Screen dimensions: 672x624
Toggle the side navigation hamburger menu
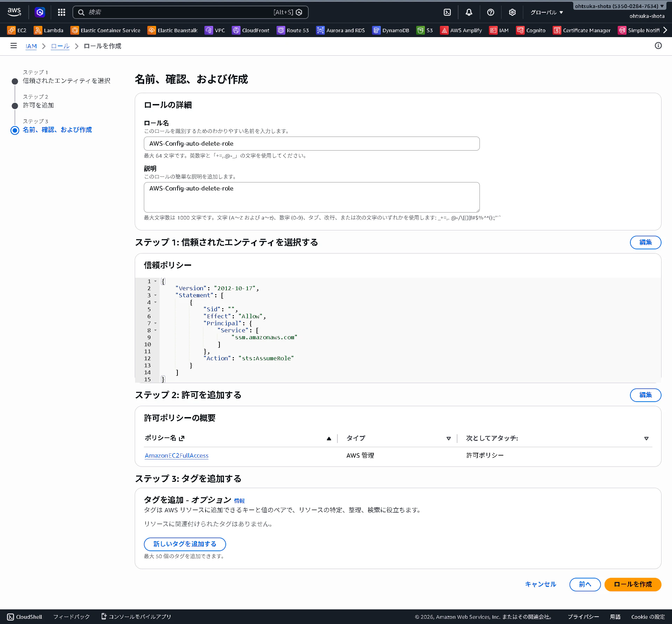14,46
